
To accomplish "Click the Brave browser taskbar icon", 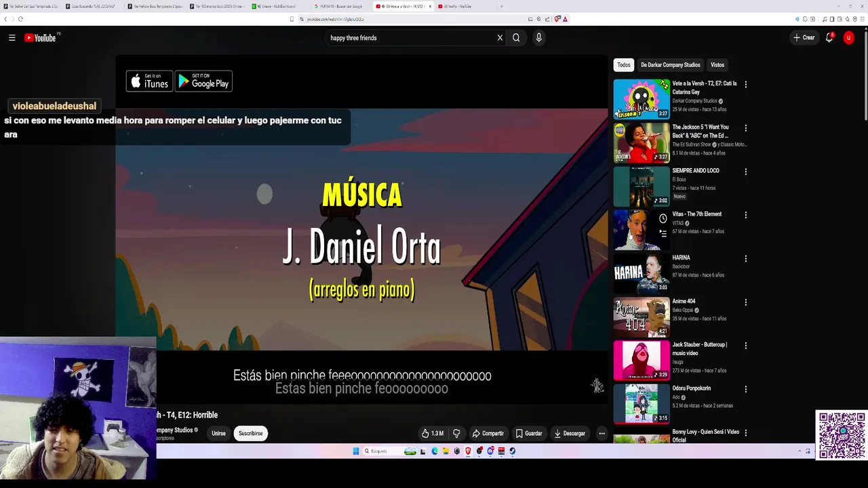I will point(468,451).
